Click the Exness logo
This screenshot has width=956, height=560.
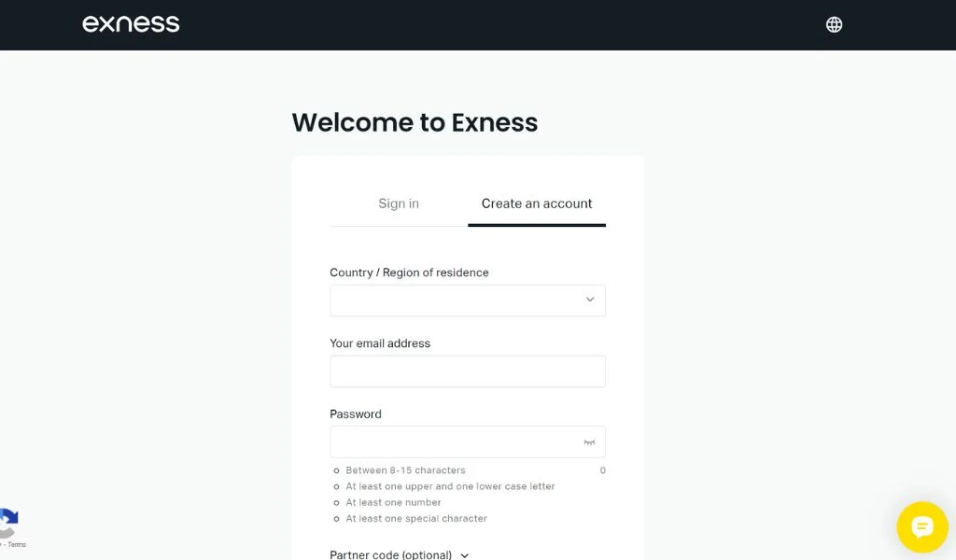pos(131,23)
